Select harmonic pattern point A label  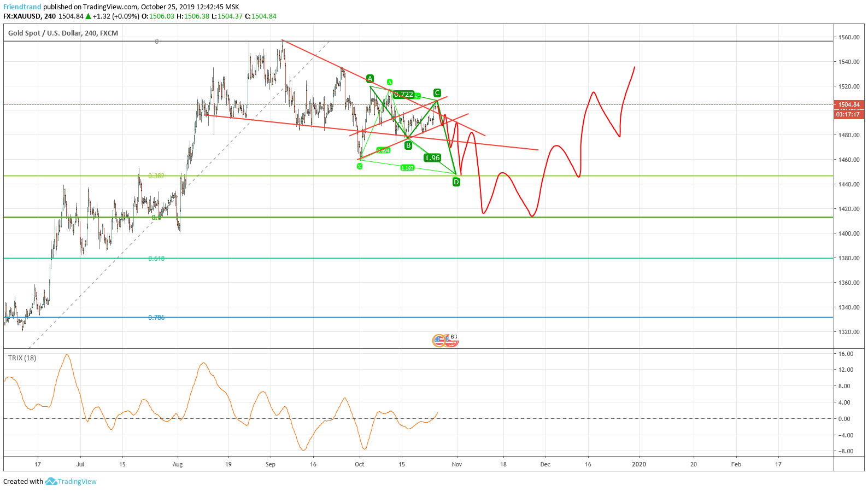370,79
